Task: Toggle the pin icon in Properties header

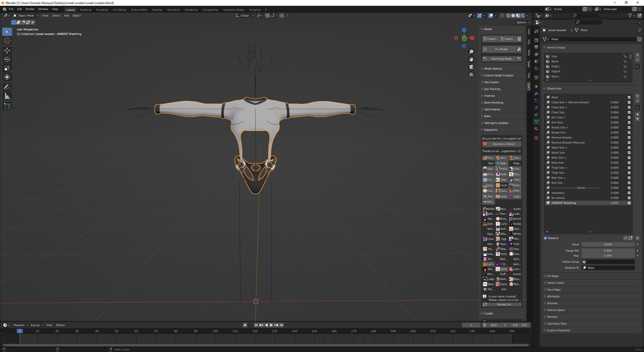Action: [639, 30]
